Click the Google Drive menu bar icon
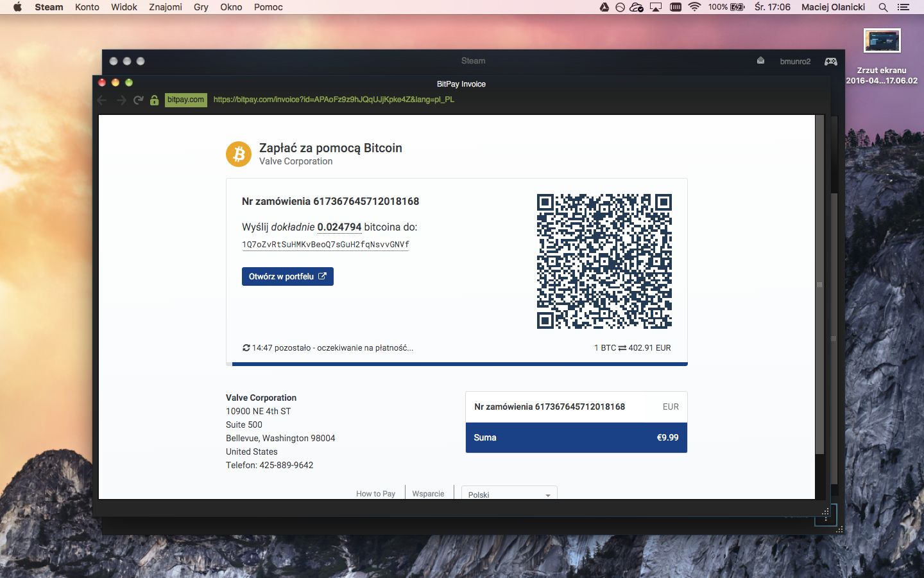 click(604, 7)
